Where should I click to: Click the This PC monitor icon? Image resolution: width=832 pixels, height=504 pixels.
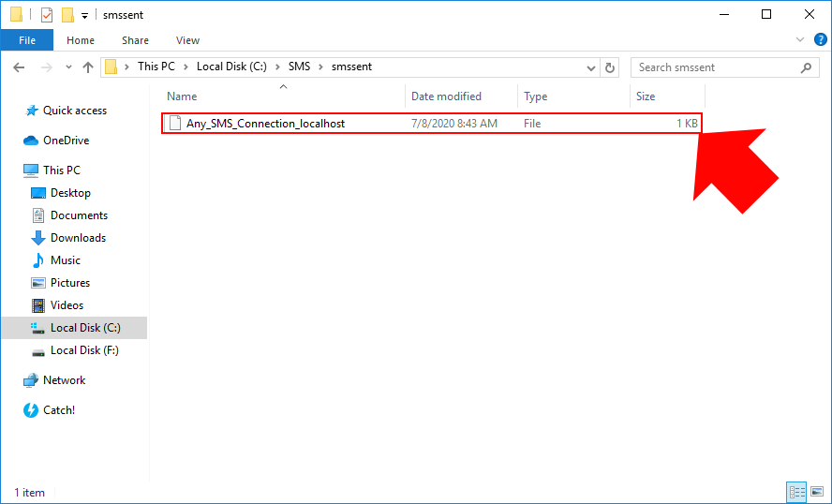click(31, 170)
